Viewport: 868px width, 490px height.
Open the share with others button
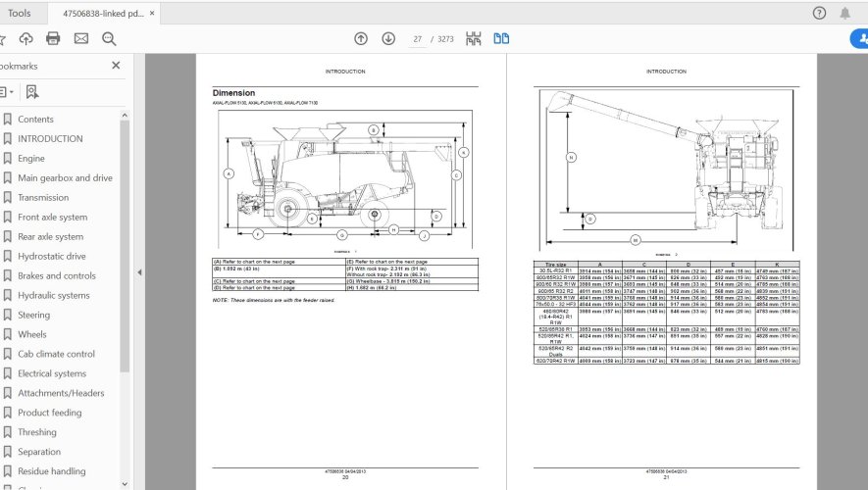click(x=860, y=39)
